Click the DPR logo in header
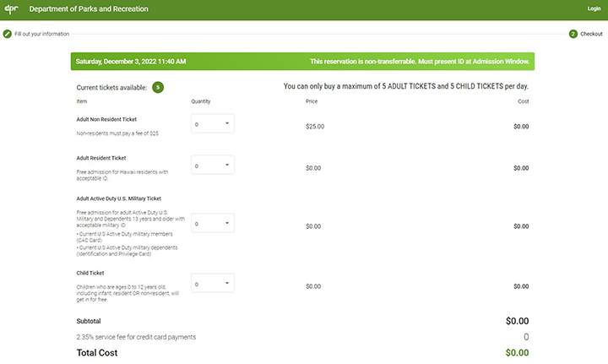 [x=12, y=8]
